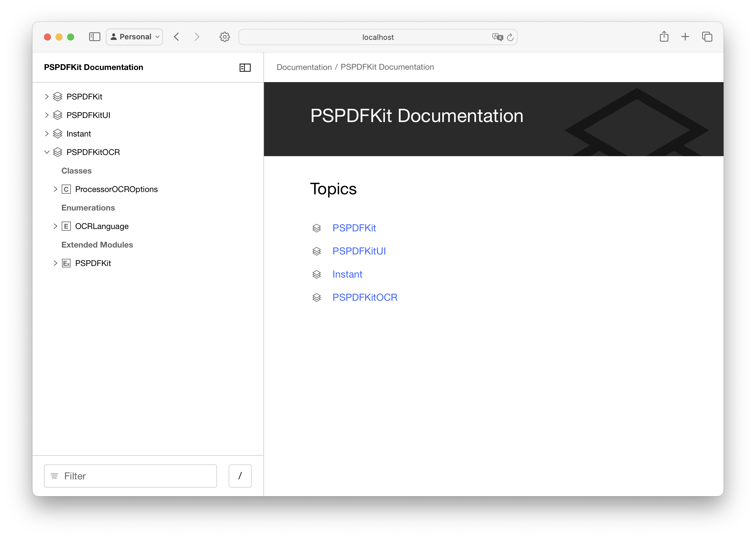Open the browser settings gear
The image size is (756, 539).
(225, 37)
